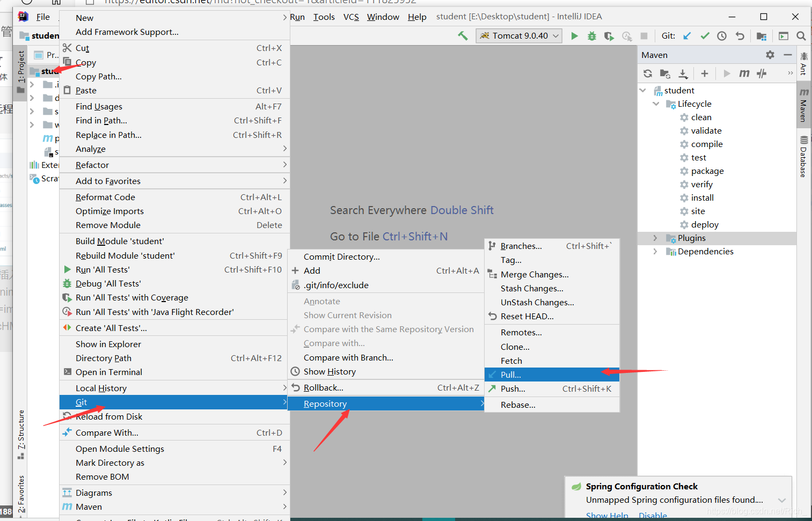Click Show Help link in notification
The height and width of the screenshot is (521, 812).
pos(607,516)
